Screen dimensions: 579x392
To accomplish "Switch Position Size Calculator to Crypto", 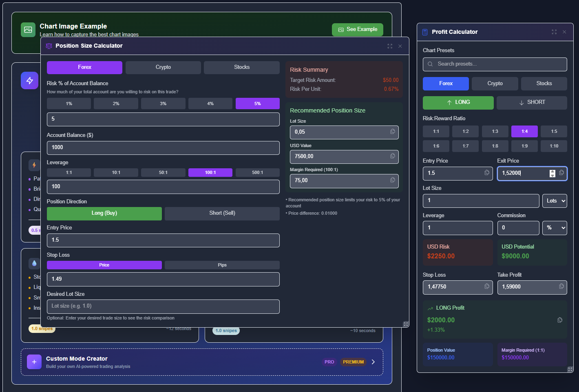I will (x=163, y=67).
